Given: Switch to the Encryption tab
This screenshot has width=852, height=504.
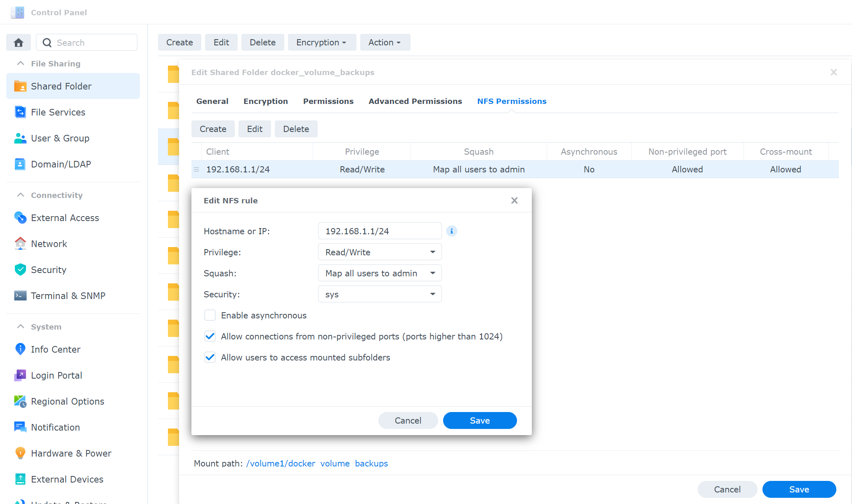Looking at the screenshot, I should [x=265, y=101].
